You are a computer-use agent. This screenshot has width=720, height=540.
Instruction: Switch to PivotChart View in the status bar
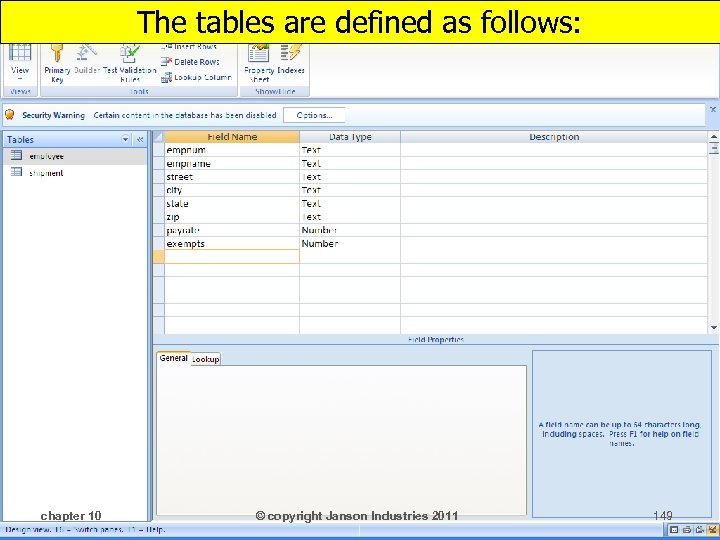point(700,529)
